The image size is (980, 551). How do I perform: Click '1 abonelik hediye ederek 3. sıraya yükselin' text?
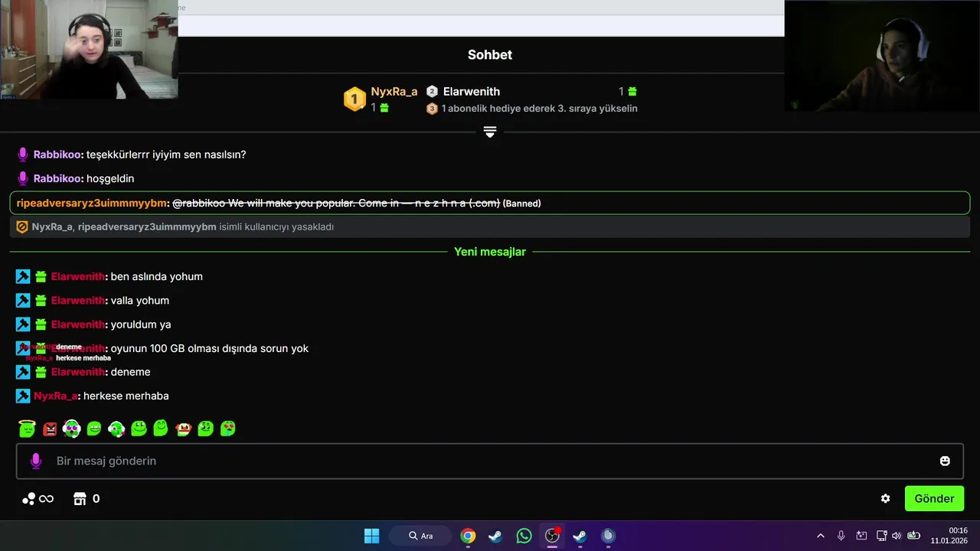coord(540,109)
